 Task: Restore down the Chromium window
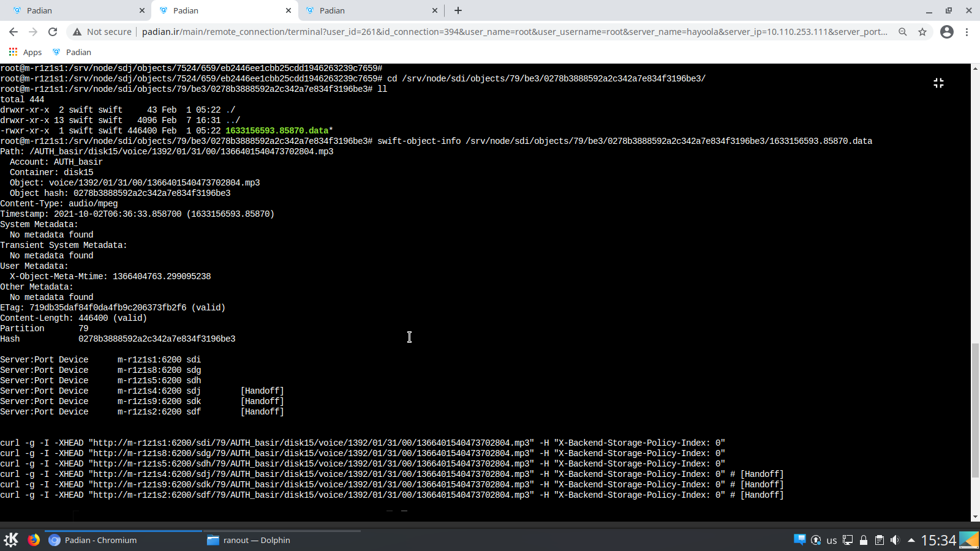[949, 10]
